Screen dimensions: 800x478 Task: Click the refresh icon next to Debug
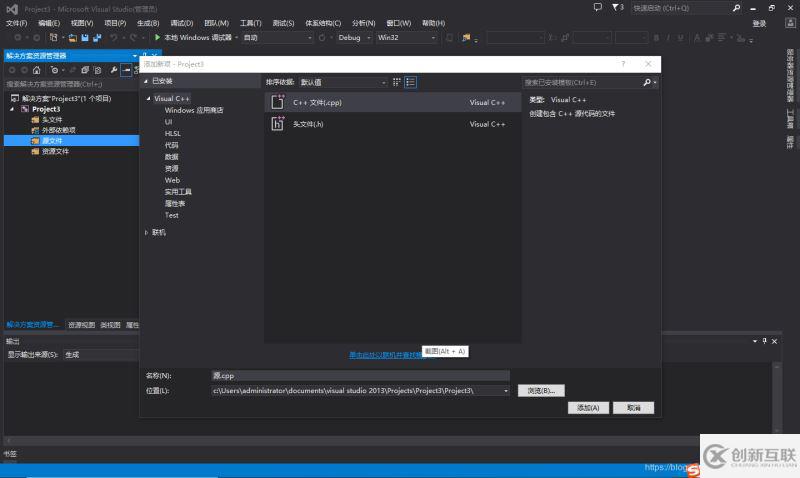(x=322, y=38)
